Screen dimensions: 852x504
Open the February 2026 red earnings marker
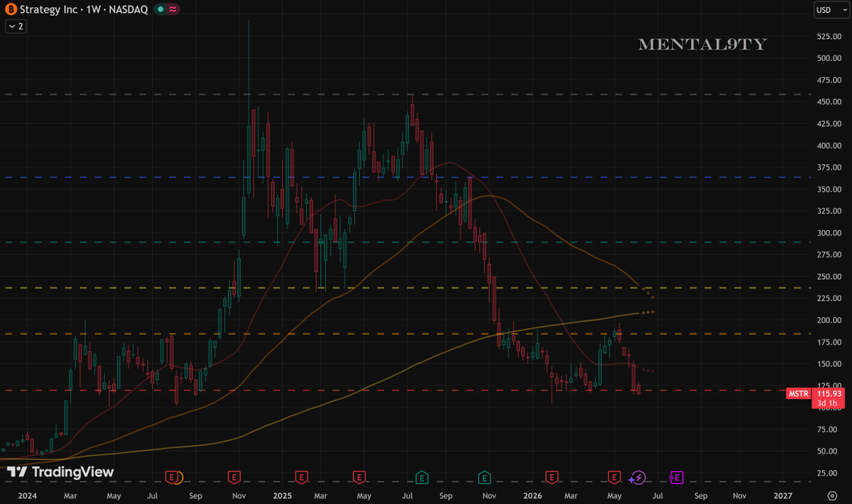tap(552, 476)
